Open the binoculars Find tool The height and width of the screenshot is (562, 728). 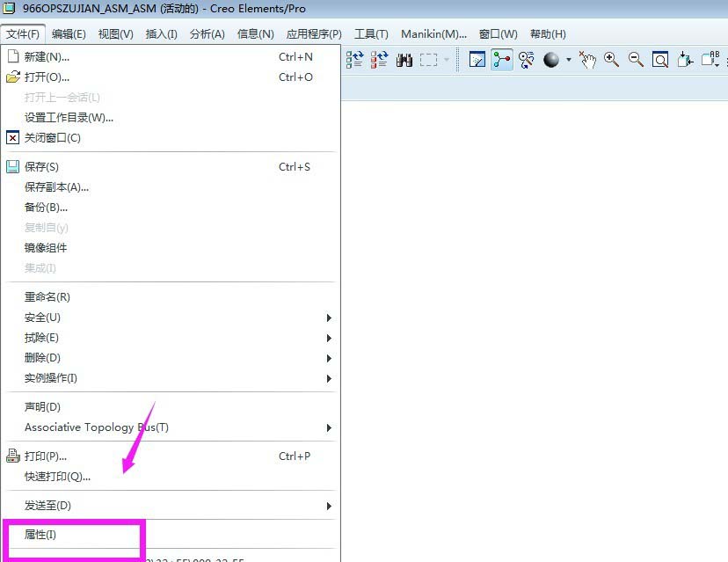[x=404, y=60]
